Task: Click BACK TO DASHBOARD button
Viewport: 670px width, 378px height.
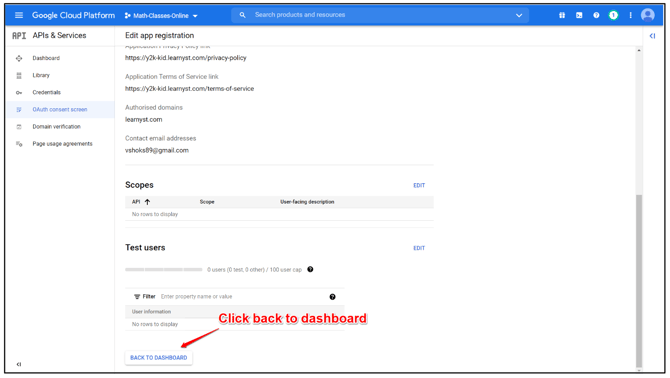Action: (x=159, y=357)
